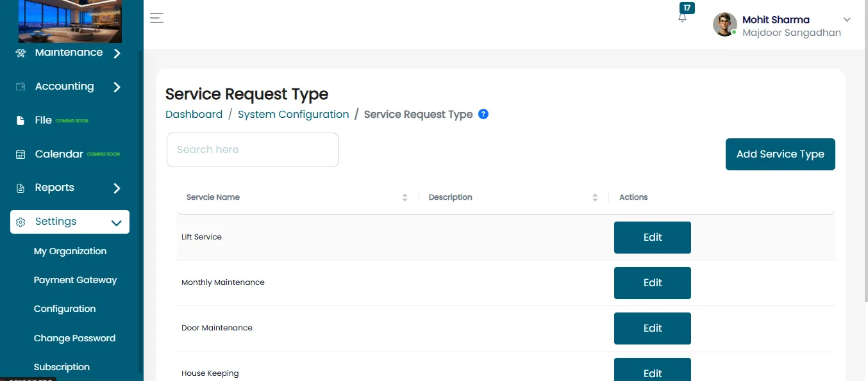Click Add Service Type button
This screenshot has height=381, width=868.
pyautogui.click(x=780, y=154)
